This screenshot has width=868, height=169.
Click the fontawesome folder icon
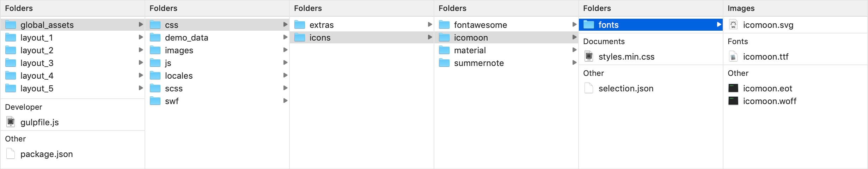444,25
